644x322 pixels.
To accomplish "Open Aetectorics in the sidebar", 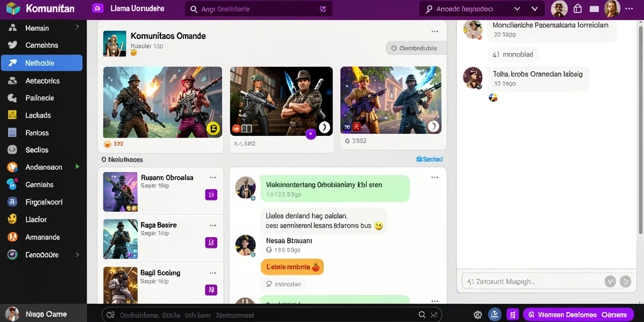I will click(x=42, y=80).
